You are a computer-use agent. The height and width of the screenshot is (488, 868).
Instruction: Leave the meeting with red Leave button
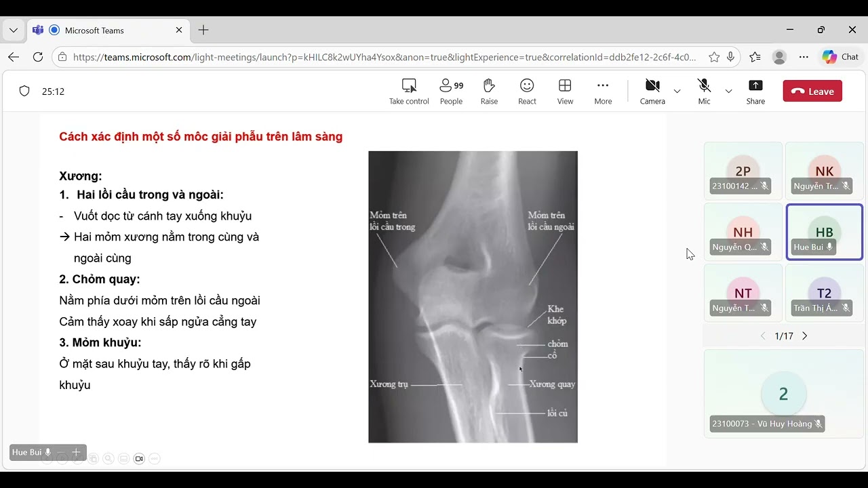pos(812,91)
